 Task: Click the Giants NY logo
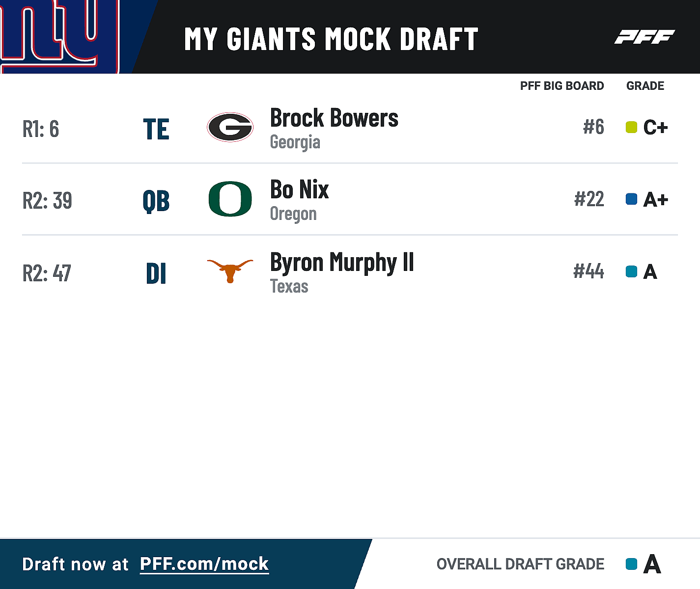[59, 34]
